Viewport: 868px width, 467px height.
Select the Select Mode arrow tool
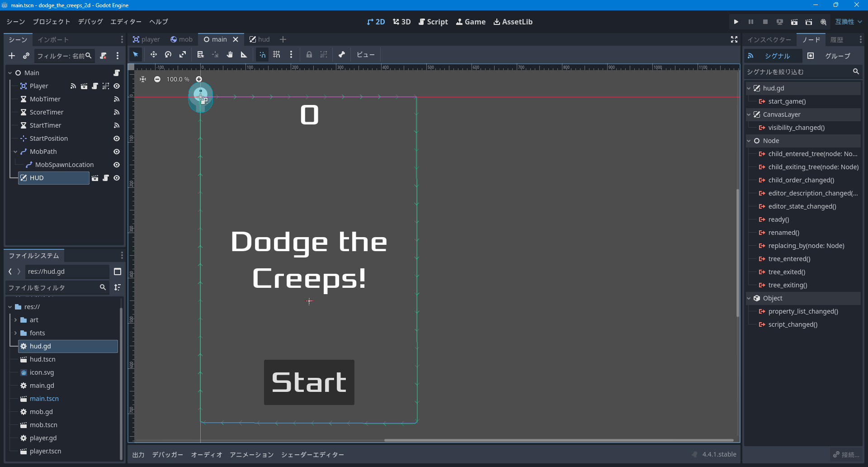click(x=136, y=55)
